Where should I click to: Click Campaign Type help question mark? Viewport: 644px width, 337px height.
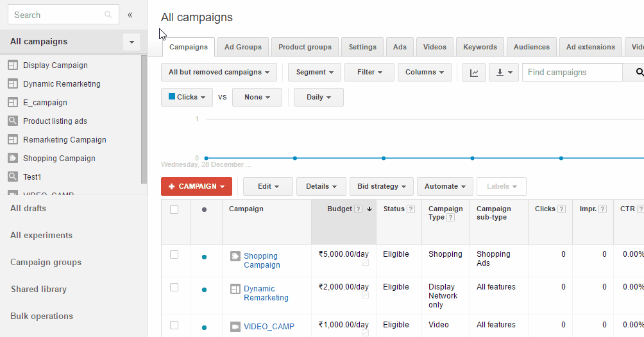click(x=450, y=218)
